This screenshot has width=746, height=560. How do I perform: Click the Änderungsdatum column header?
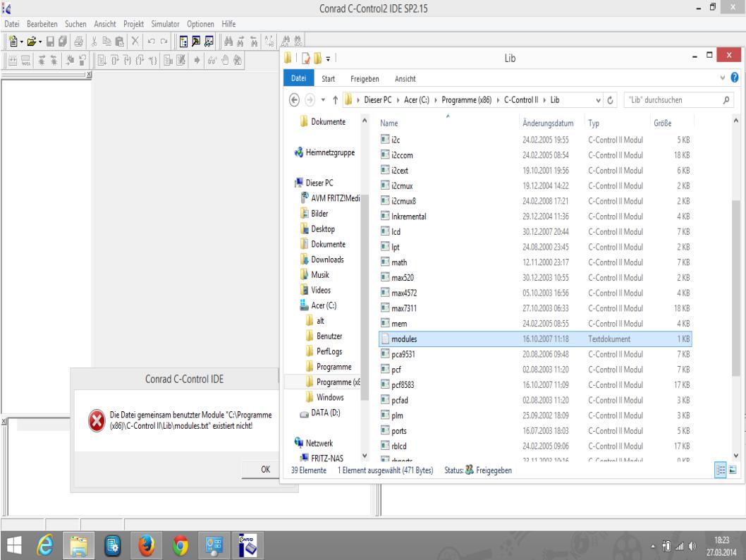(x=547, y=122)
